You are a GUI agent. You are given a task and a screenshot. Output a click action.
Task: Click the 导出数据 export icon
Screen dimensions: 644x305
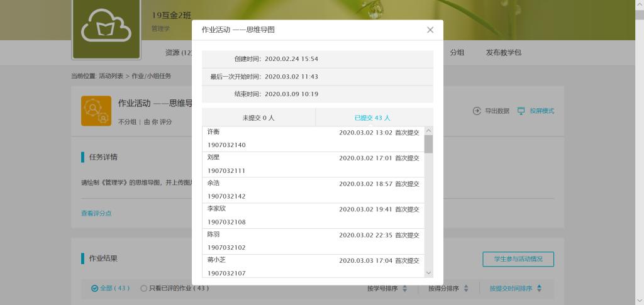[477, 111]
